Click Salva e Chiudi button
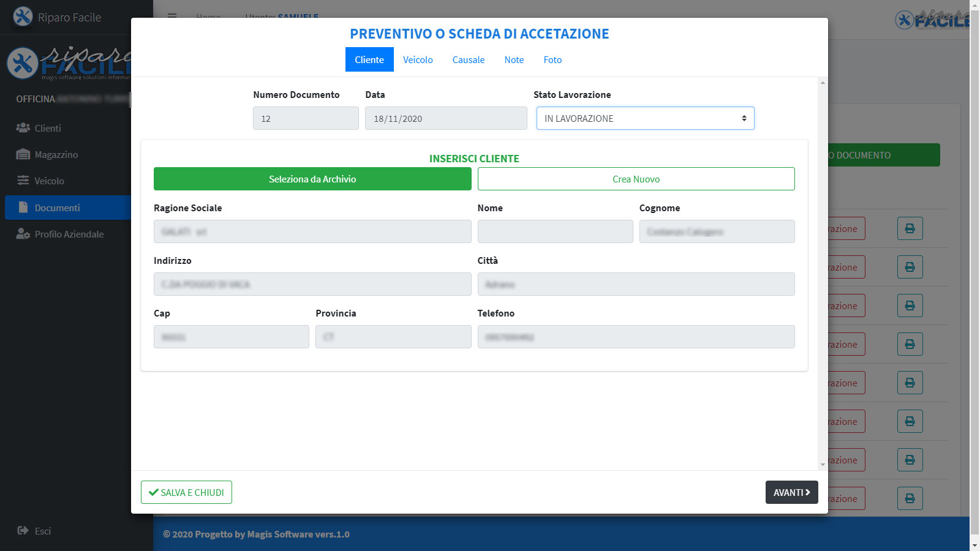Image resolution: width=980 pixels, height=551 pixels. pos(186,492)
